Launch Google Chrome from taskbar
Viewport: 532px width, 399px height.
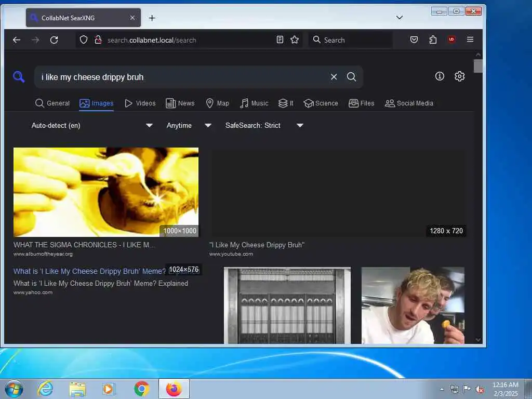pyautogui.click(x=141, y=389)
